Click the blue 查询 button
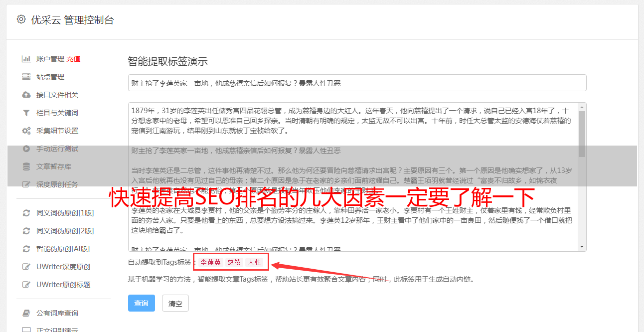Image resolution: width=644 pixels, height=332 pixels. (x=142, y=303)
